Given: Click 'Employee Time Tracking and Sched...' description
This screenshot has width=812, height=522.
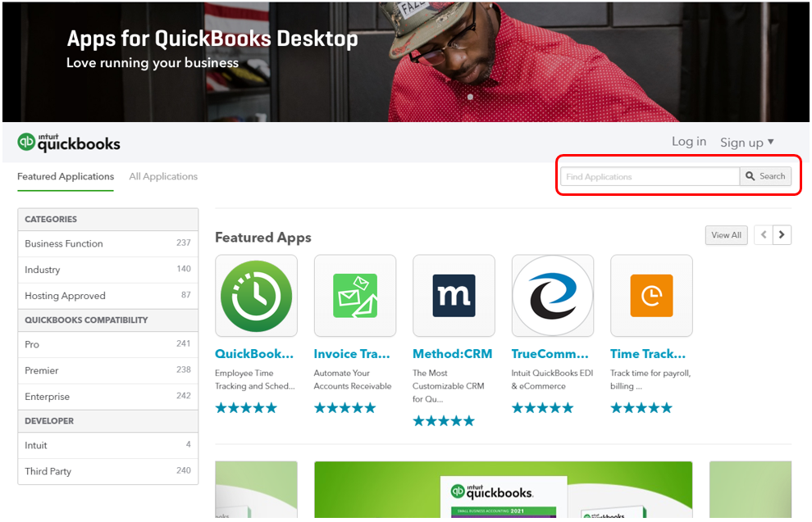Looking at the screenshot, I should point(255,379).
